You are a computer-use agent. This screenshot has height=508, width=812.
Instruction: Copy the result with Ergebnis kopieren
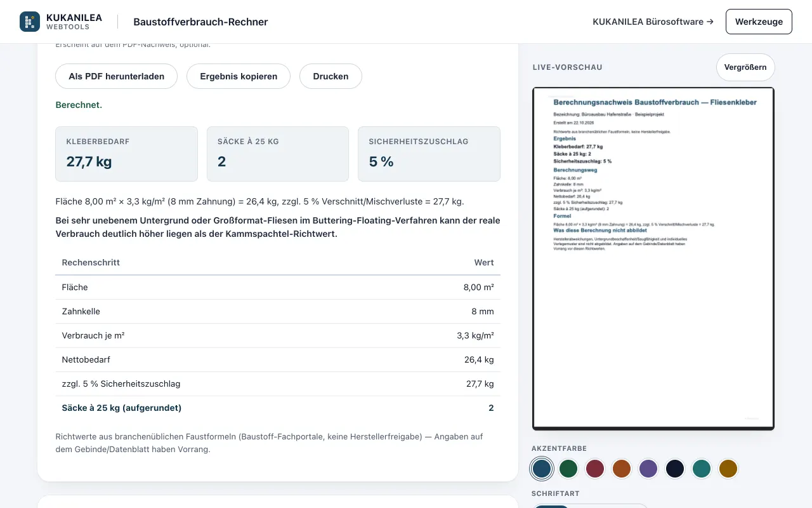(x=239, y=76)
